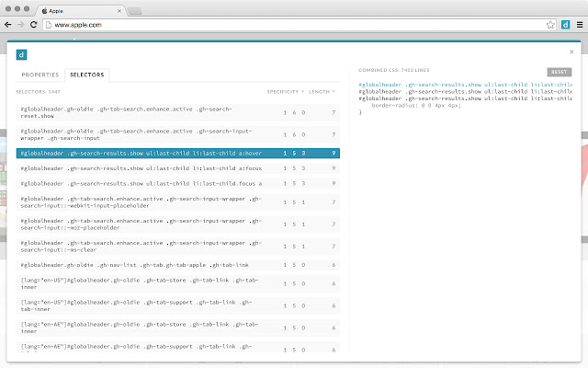Bookmark the page with the star icon
588x368 pixels.
coord(551,25)
